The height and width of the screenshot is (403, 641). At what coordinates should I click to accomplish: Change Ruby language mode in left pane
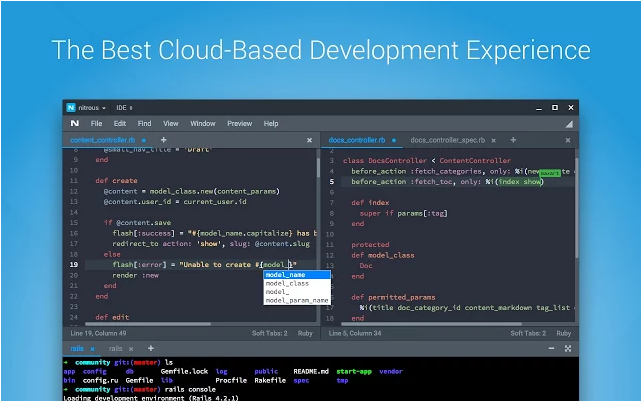305,334
